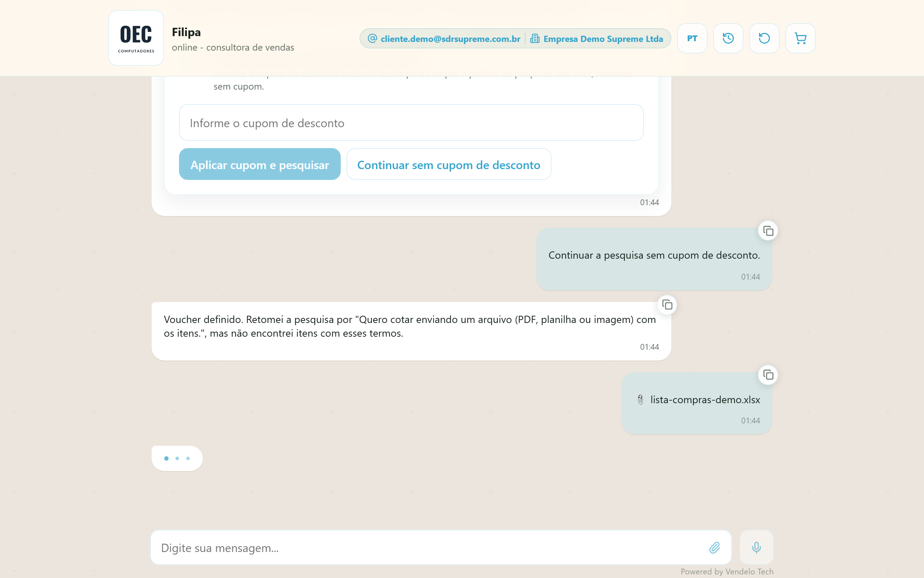Click the Empresa Demo Supreme Ltda label
Viewport: 924px width, 578px height.
tap(603, 39)
